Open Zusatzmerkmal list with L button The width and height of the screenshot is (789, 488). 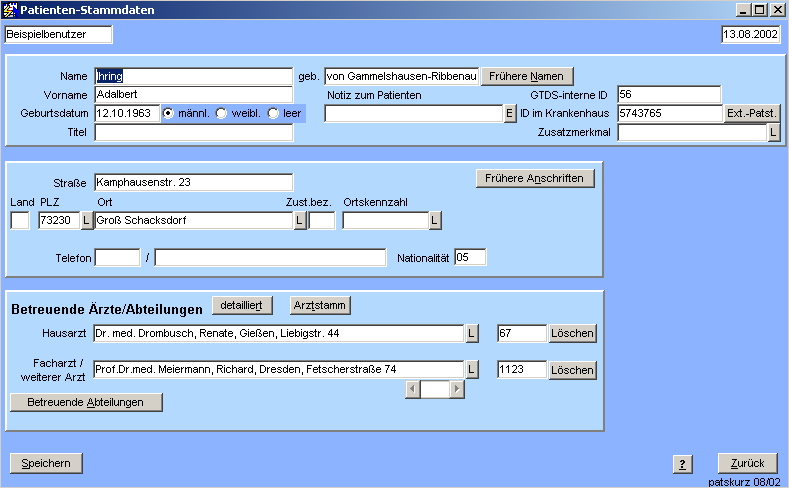coord(773,133)
